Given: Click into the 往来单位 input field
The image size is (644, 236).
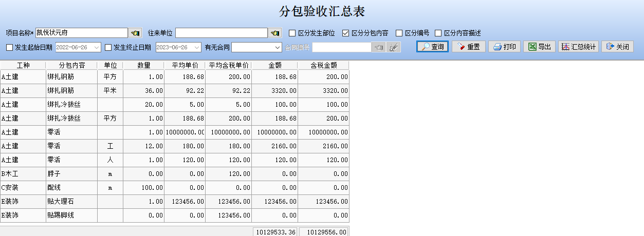Looking at the screenshot, I should click(x=221, y=33).
